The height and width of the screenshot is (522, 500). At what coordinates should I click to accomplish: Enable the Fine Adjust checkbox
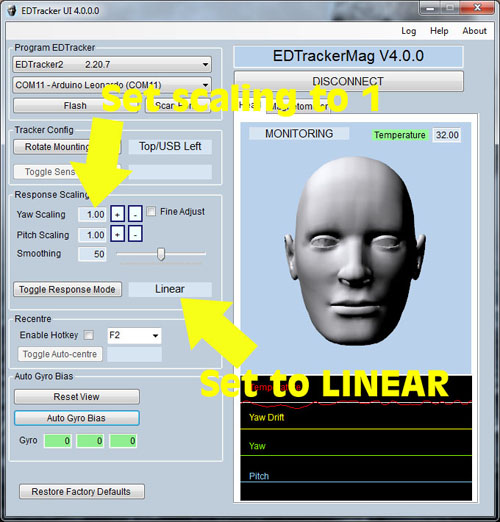pos(151,211)
